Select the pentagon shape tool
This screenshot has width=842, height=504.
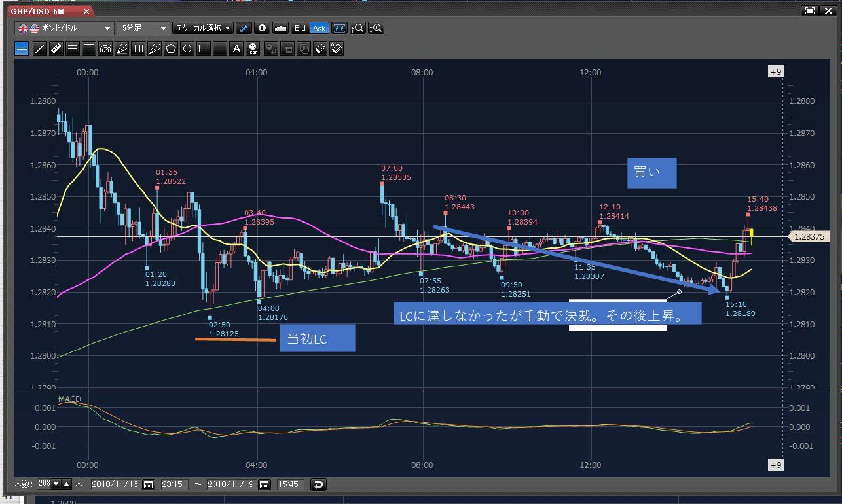(171, 48)
